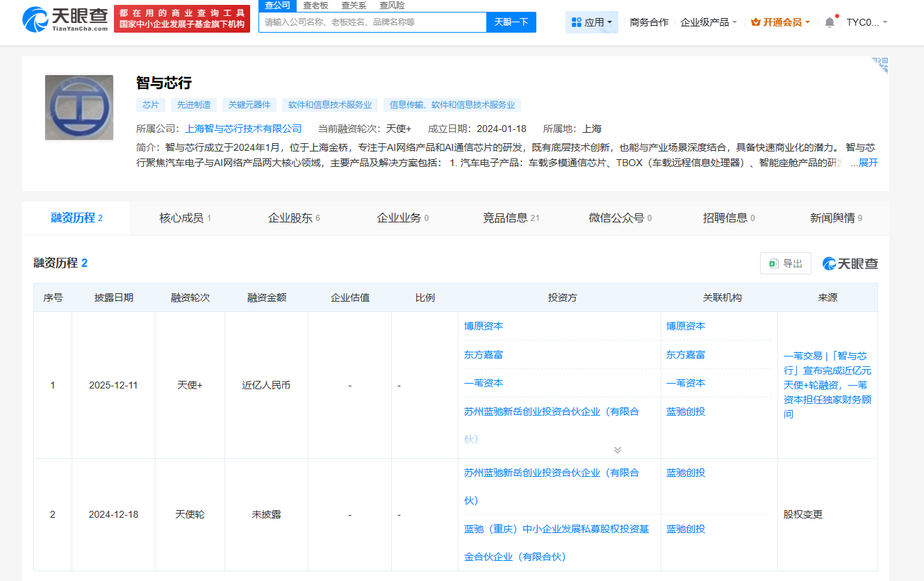
Task: Expand investor list with double chevron
Action: click(618, 450)
